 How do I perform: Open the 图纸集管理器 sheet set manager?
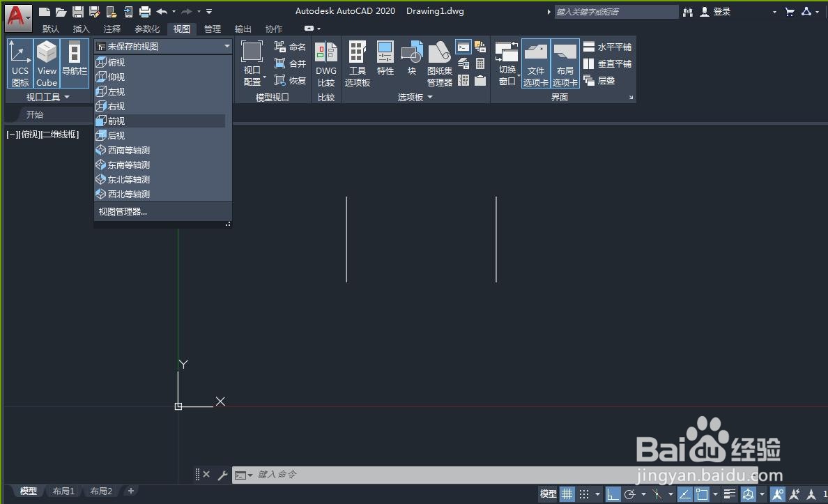(x=439, y=64)
